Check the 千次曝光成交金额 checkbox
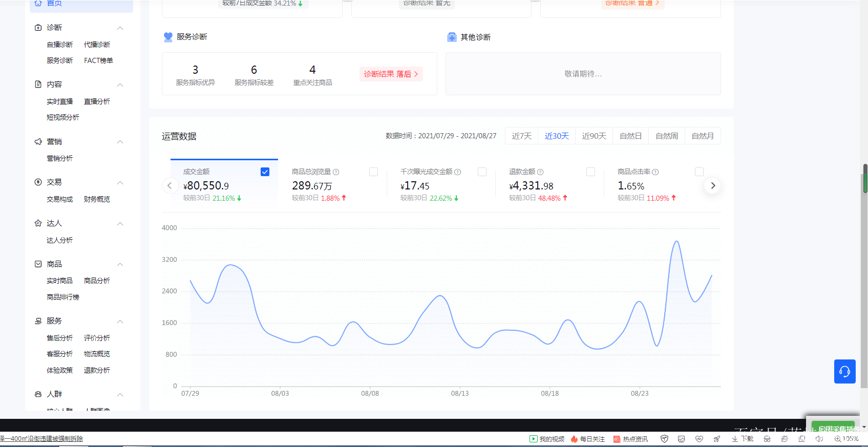Viewport: 868px width, 447px height. click(482, 172)
